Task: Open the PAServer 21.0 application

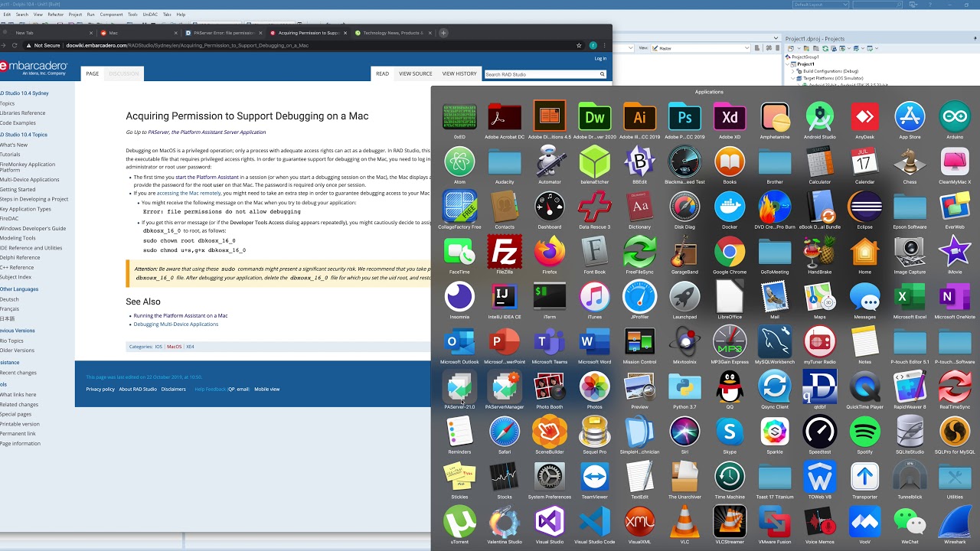Action: coord(459,387)
